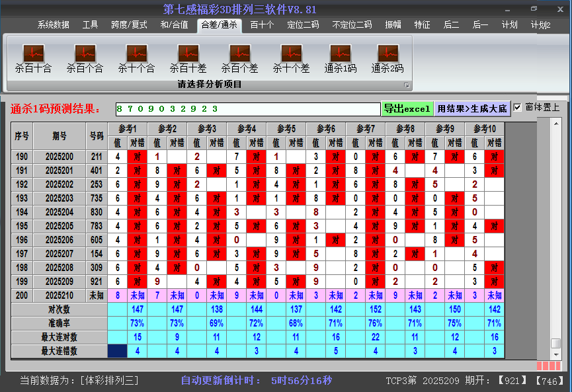Viewport: 572px width, 392px height.
Task: Open the 通杀2码 analysis icon
Action: pyautogui.click(x=388, y=58)
